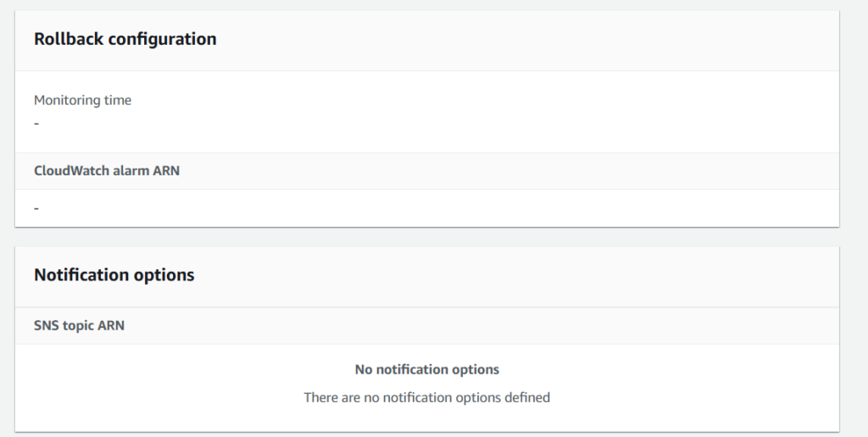The height and width of the screenshot is (437, 868).
Task: Select the dash row under CloudWatch alarm ARN
Action: [x=36, y=207]
